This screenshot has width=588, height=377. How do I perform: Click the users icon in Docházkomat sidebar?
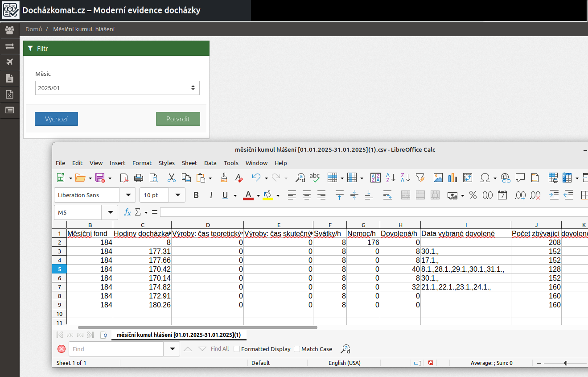(9, 30)
